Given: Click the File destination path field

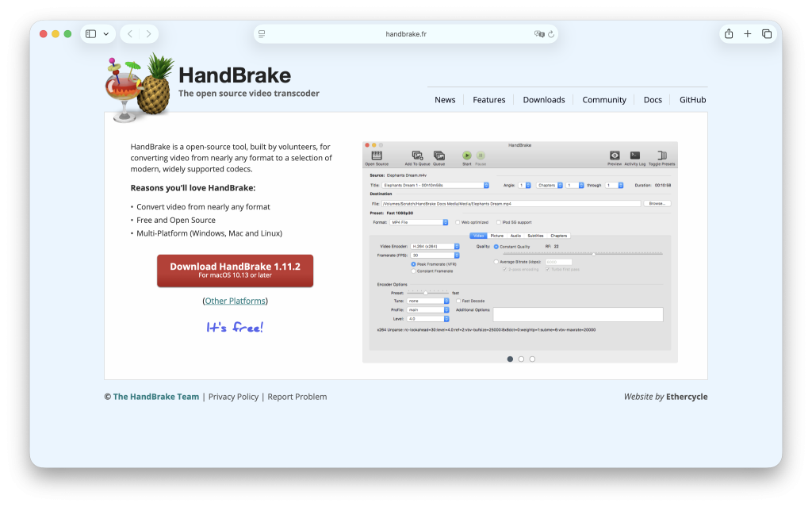Looking at the screenshot, I should click(x=511, y=204).
